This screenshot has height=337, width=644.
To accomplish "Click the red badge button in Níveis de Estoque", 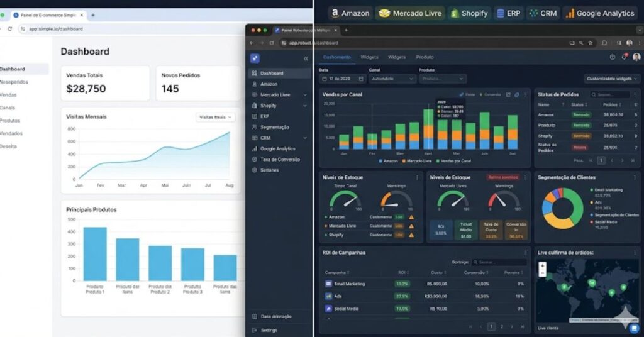I will pyautogui.click(x=502, y=177).
